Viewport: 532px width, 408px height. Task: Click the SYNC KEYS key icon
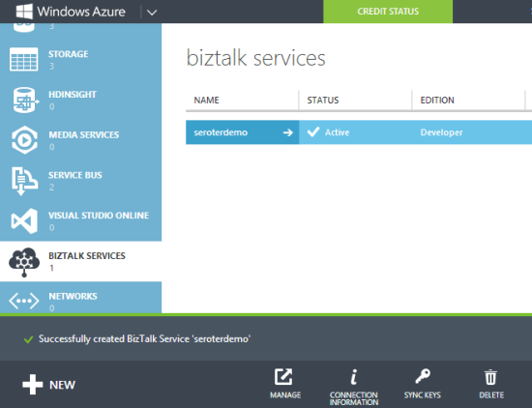pyautogui.click(x=423, y=376)
